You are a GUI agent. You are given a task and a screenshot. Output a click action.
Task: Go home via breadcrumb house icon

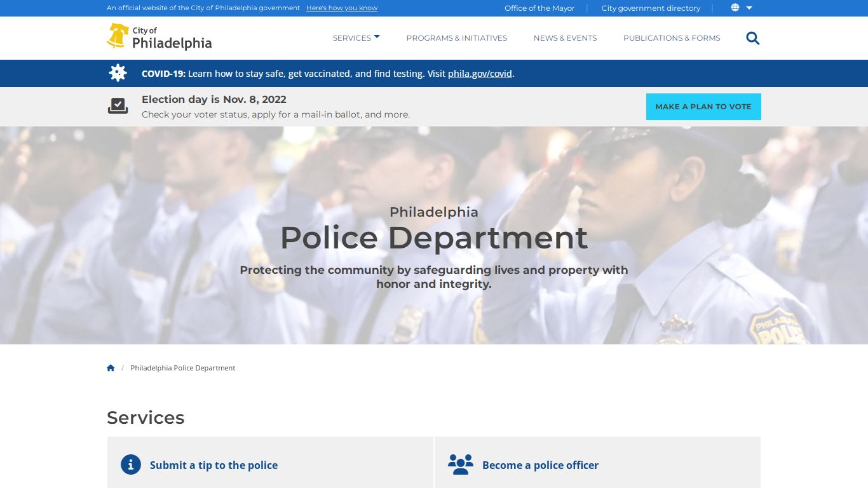pos(111,368)
